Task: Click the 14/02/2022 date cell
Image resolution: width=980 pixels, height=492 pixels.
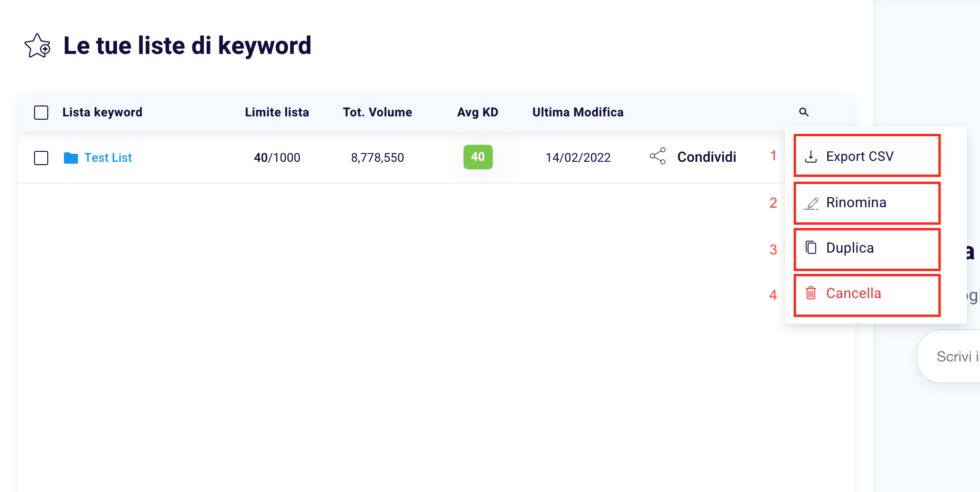Action: (578, 158)
